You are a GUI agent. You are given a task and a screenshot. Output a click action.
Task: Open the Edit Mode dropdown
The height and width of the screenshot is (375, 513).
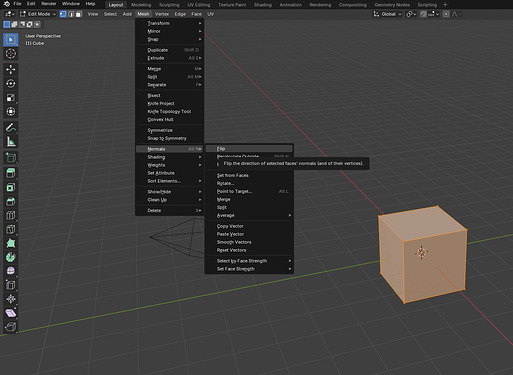pos(37,14)
